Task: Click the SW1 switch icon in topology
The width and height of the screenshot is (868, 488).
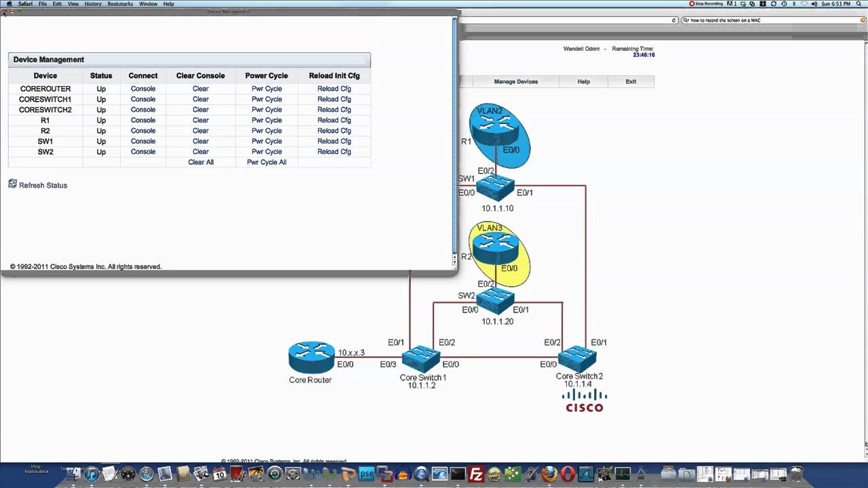Action: click(x=495, y=187)
